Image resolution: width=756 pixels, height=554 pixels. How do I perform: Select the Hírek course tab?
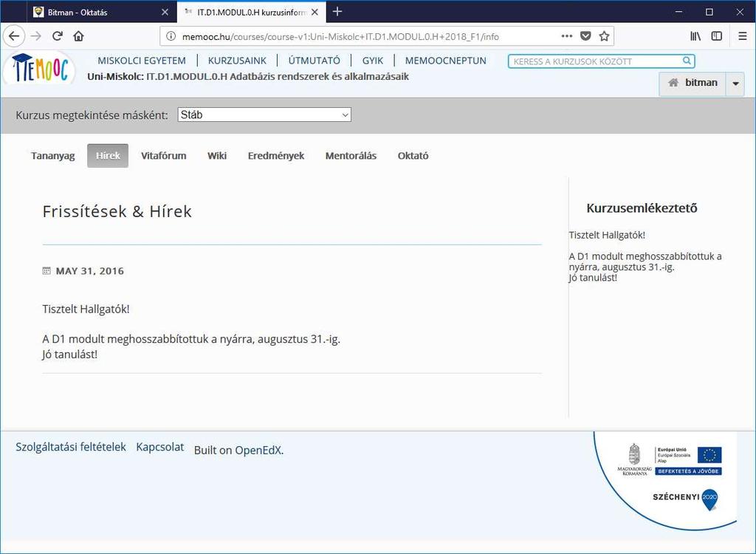[x=108, y=156]
